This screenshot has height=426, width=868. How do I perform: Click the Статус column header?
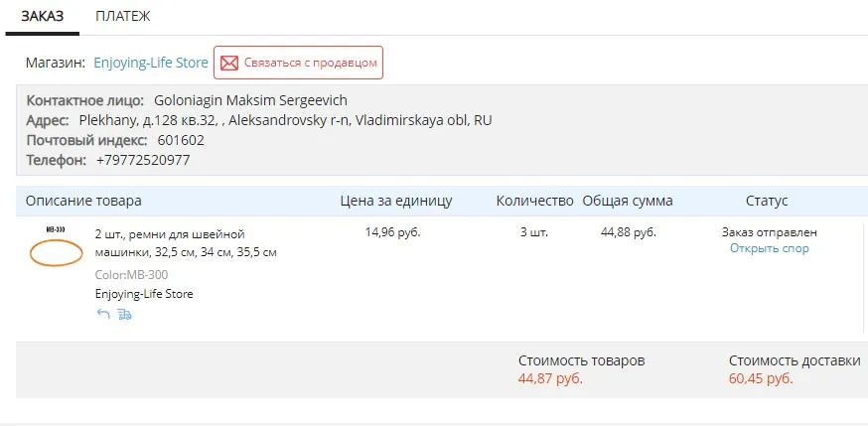[767, 201]
